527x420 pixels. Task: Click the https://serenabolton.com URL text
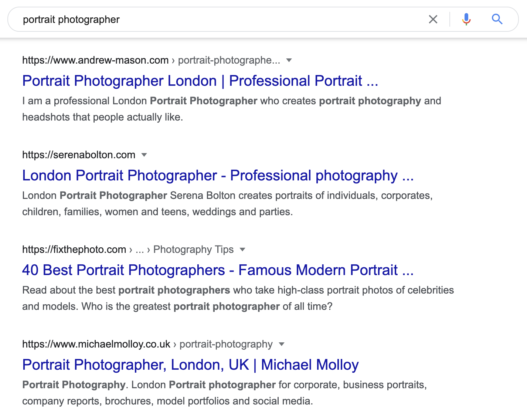click(79, 155)
